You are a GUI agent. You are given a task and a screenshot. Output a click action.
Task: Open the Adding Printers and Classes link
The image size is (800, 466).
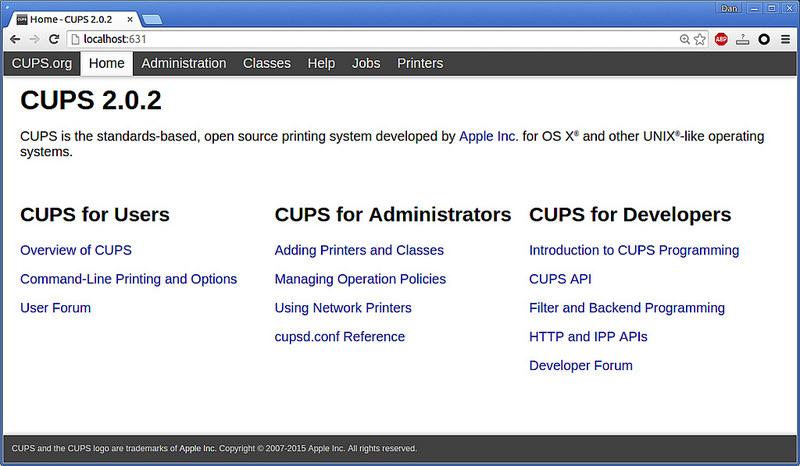tap(359, 250)
